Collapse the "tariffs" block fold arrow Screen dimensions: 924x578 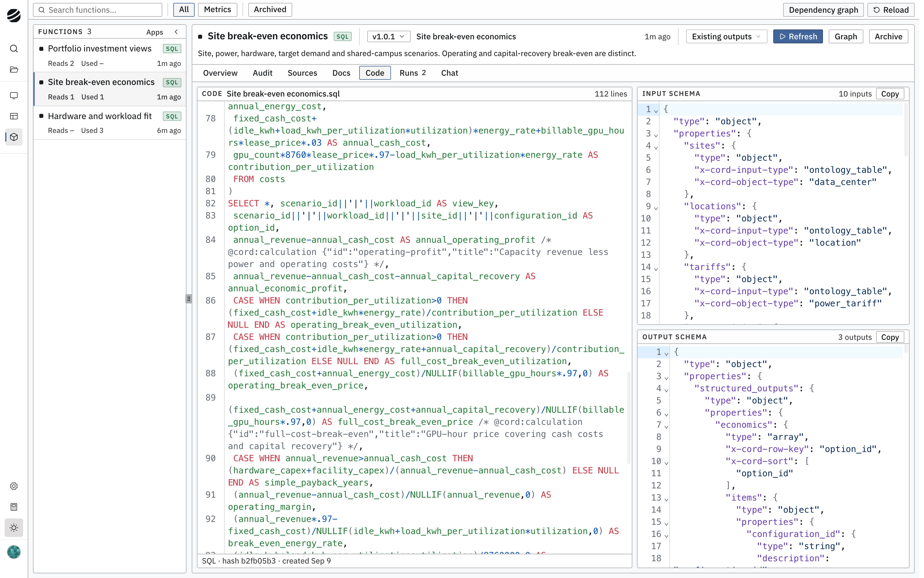pos(656,268)
